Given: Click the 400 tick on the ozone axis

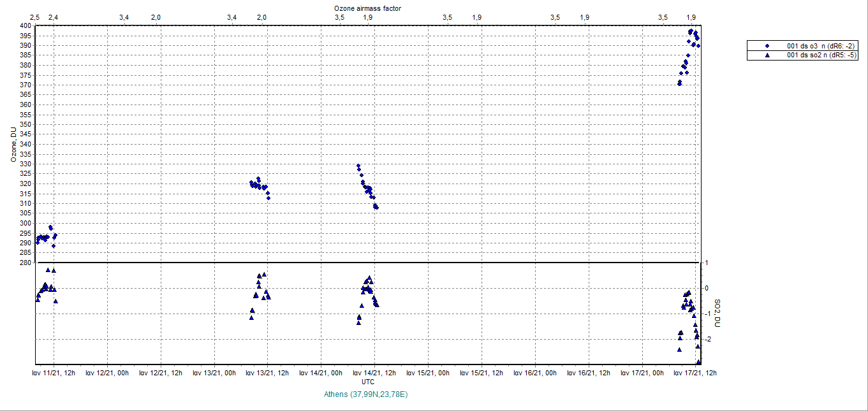Looking at the screenshot, I should click(x=24, y=25).
